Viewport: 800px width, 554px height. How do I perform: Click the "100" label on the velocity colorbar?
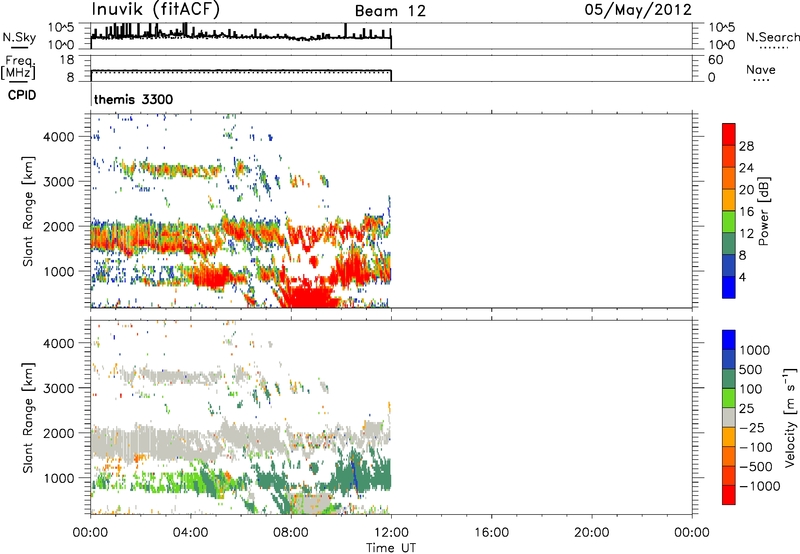pyautogui.click(x=751, y=389)
